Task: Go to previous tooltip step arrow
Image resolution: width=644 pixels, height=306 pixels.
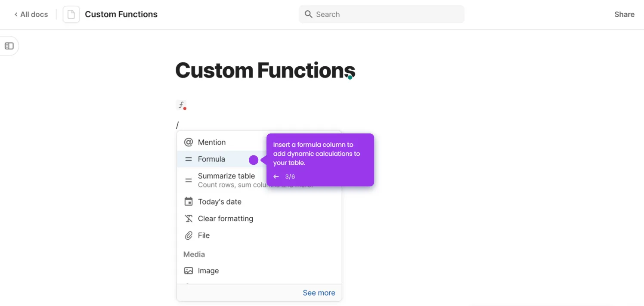Action: click(x=276, y=176)
